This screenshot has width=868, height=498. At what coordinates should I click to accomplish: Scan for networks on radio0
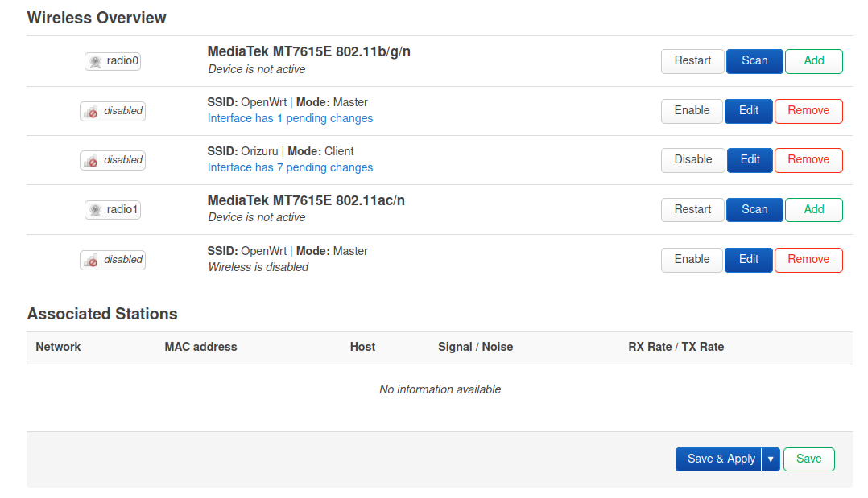tap(754, 61)
